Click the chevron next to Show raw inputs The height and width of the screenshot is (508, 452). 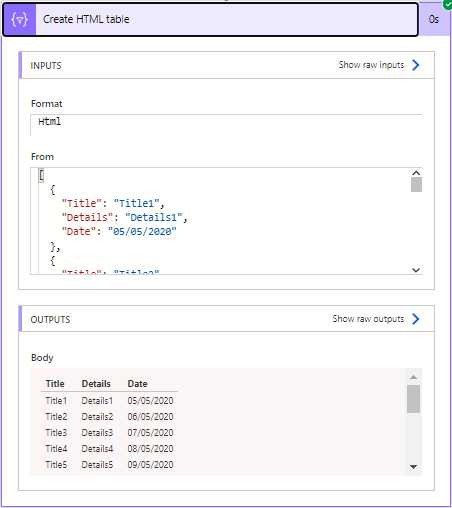coord(415,65)
